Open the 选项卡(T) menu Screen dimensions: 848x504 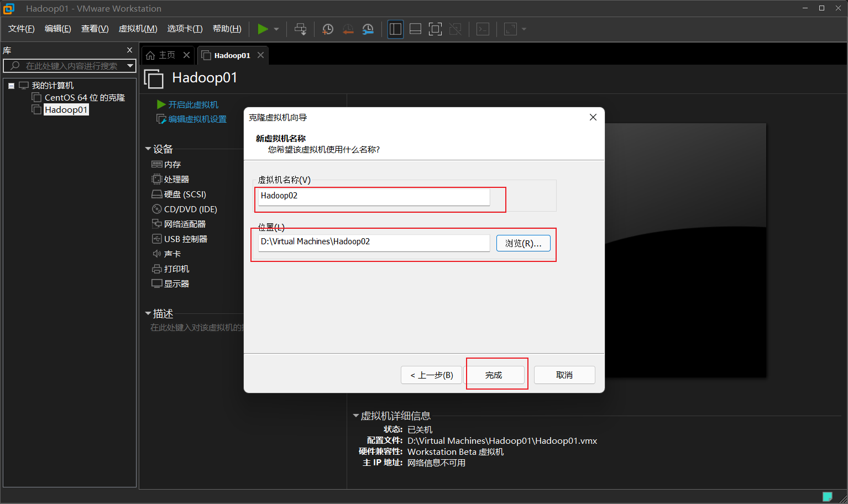pyautogui.click(x=185, y=29)
